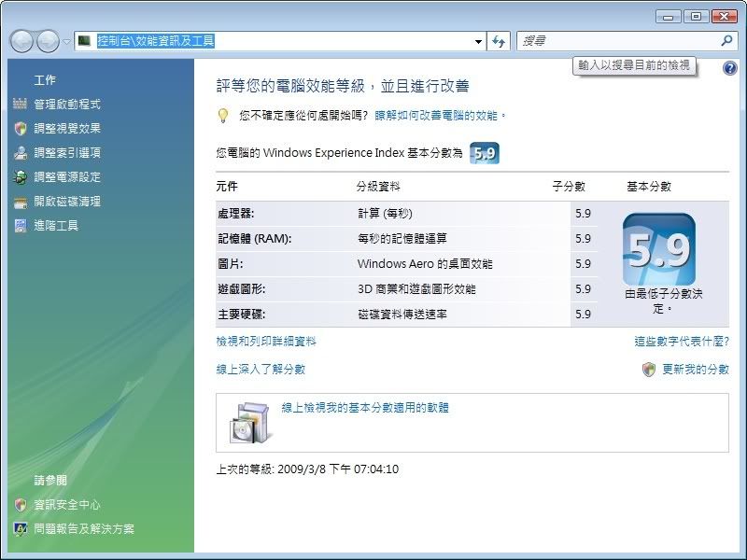The height and width of the screenshot is (560, 747).
Task: Click the 元件 column header
Action: pos(227,186)
